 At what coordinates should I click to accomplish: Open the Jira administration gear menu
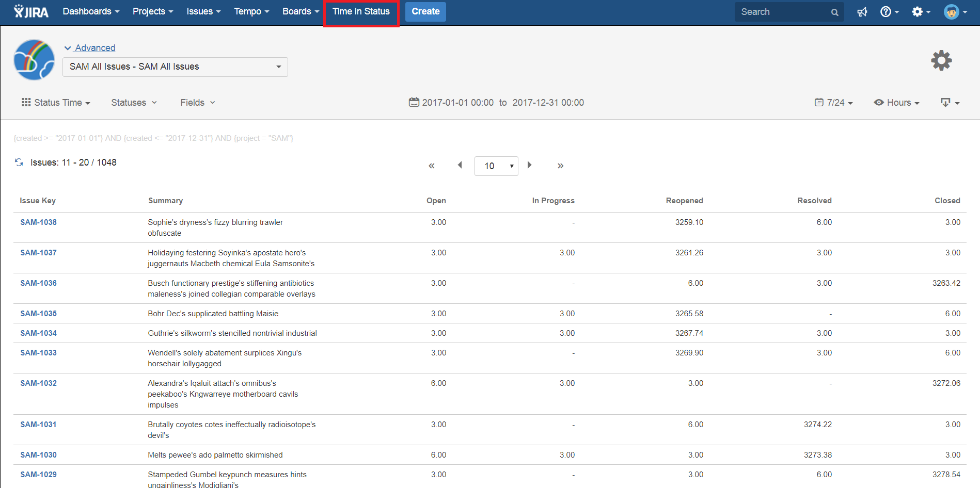coord(920,12)
